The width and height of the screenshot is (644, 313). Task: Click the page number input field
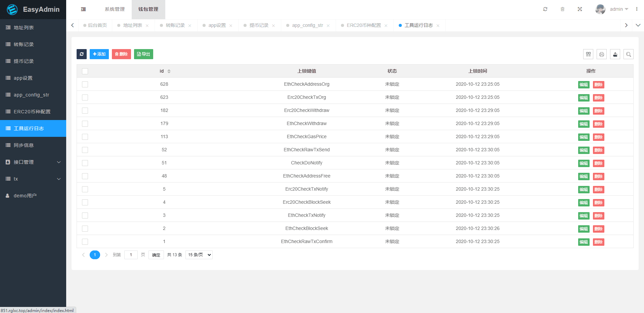131,255
